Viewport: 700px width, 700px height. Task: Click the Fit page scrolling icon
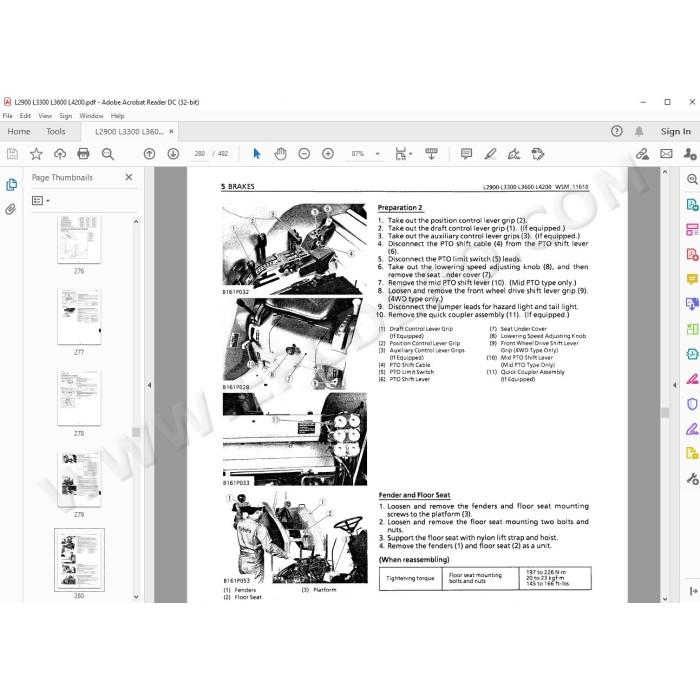pos(400,154)
